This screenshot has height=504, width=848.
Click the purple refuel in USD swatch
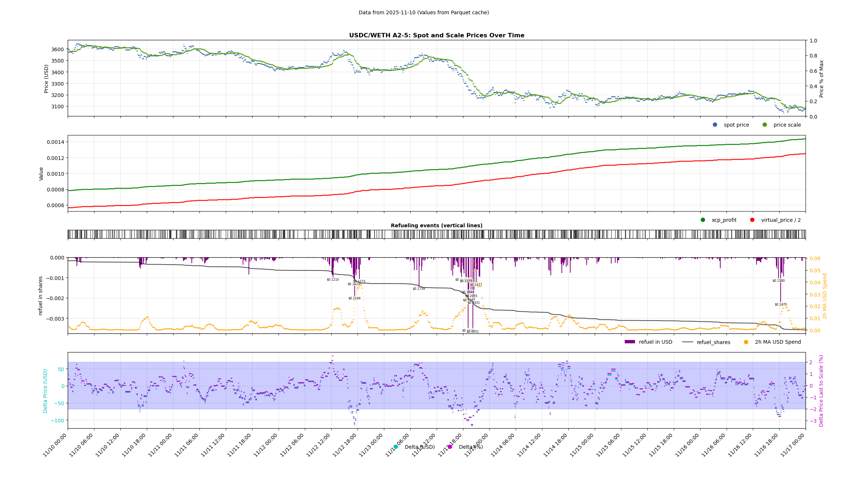(630, 342)
